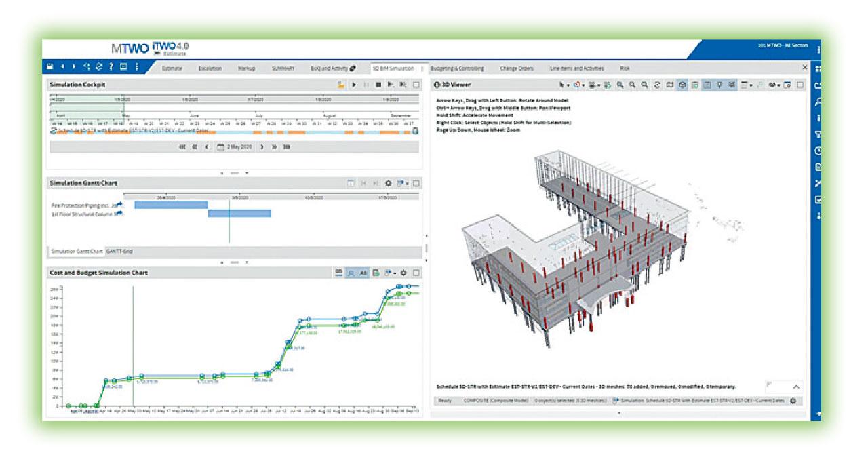
Task: Click the refresh icon in 3D Viewer toolbar
Action: [x=657, y=85]
